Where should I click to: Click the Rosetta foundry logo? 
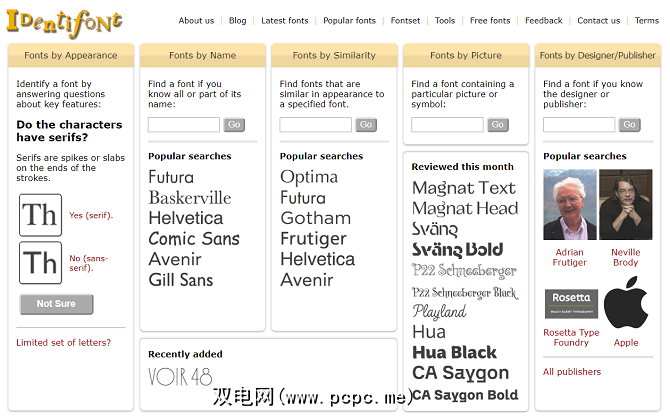[x=571, y=304]
